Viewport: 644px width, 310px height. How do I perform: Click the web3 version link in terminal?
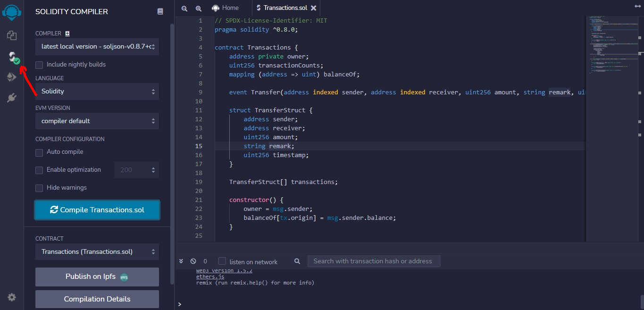pos(224,271)
